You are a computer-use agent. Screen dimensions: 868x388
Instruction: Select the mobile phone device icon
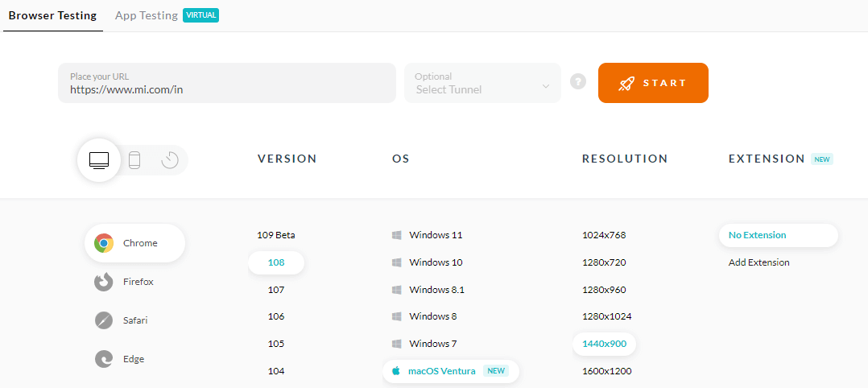click(134, 160)
